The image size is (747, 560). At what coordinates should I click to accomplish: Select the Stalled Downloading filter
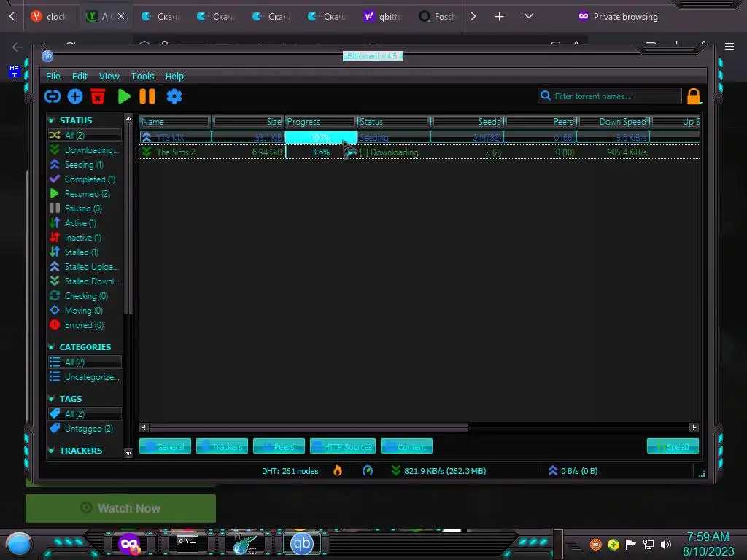coord(85,281)
